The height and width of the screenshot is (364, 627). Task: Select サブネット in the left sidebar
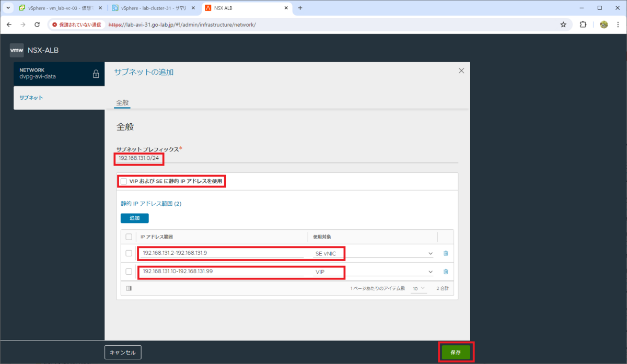31,98
